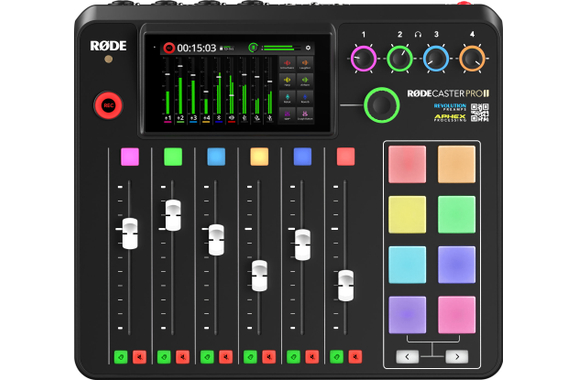Grab the dark blue channel fader cap
Image resolution: width=576 pixels, height=380 pixels.
coord(303,245)
